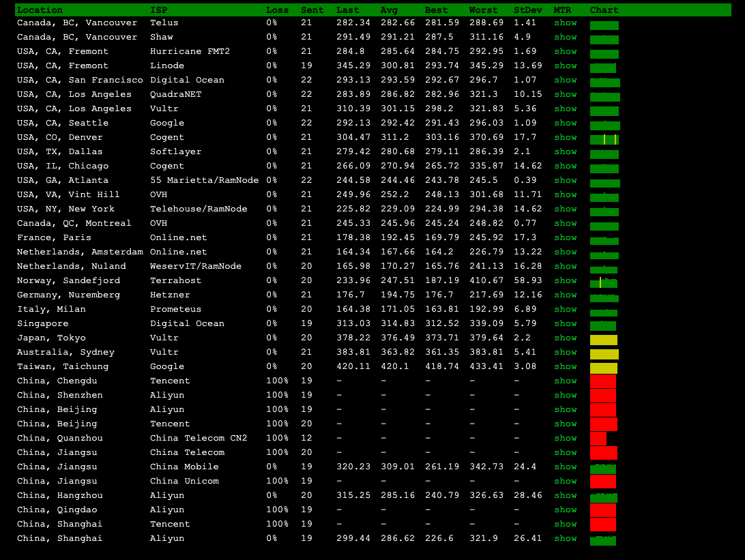Show MTR for Dallas Softlayer row
The height and width of the screenshot is (560, 745).
[566, 151]
